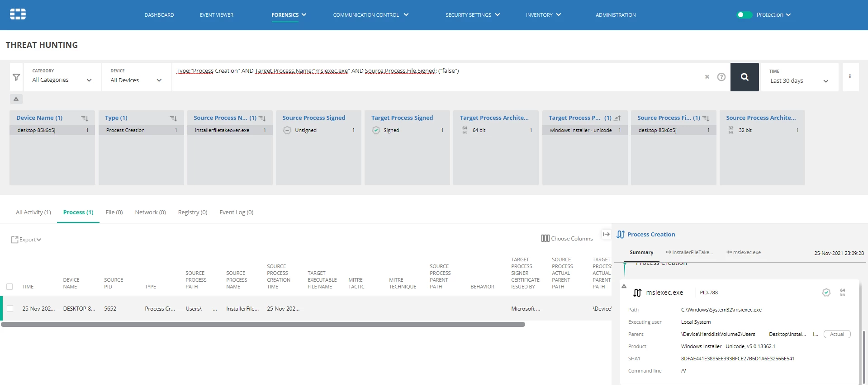Select the Process Creation type facet
This screenshot has height=387, width=868.
(141, 130)
